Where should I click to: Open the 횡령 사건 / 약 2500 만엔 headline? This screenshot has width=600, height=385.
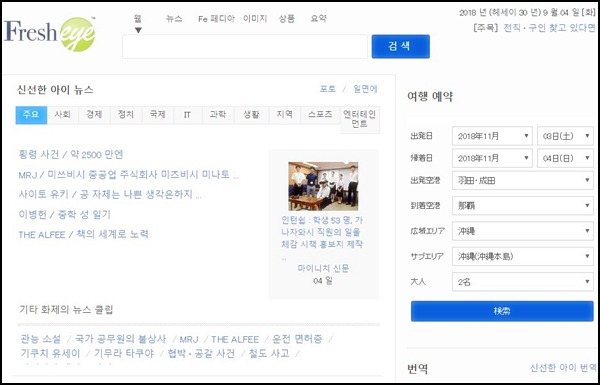(71, 155)
